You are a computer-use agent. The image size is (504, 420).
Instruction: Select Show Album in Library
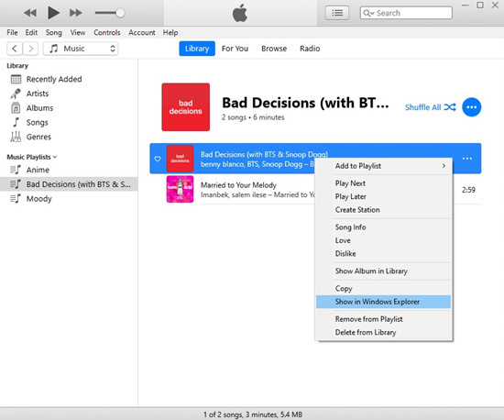[384, 271]
